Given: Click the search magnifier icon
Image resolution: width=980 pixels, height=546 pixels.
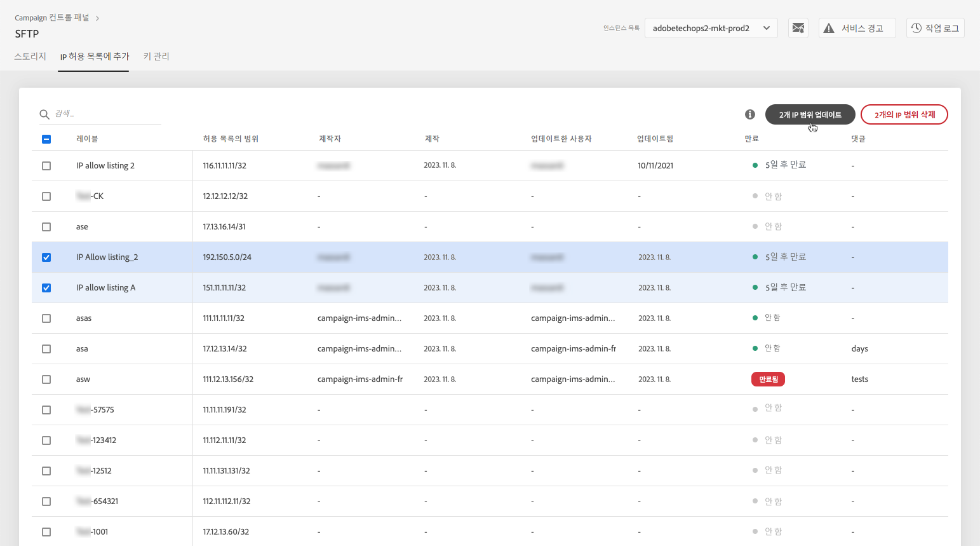Looking at the screenshot, I should coord(44,114).
